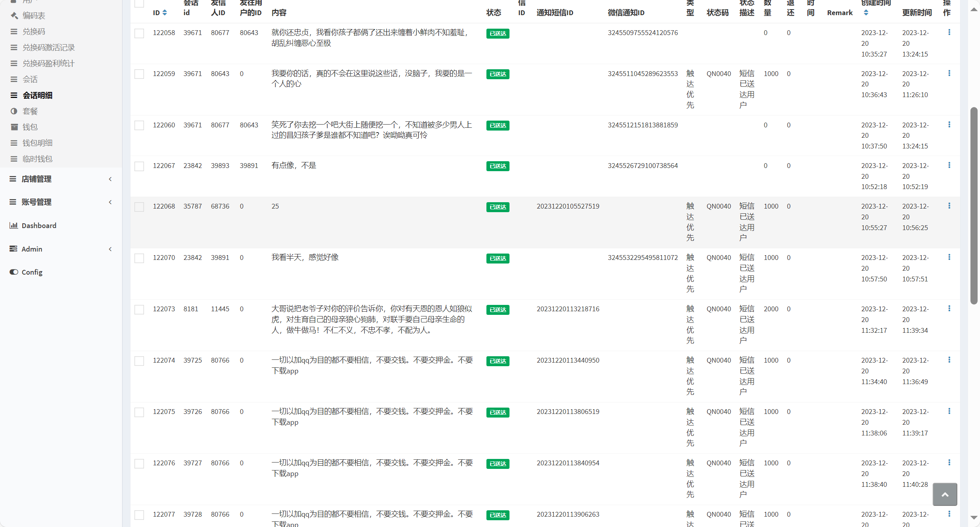This screenshot has height=527, width=980.
Task: Click the 套餐 half-circle icon
Action: 14,111
